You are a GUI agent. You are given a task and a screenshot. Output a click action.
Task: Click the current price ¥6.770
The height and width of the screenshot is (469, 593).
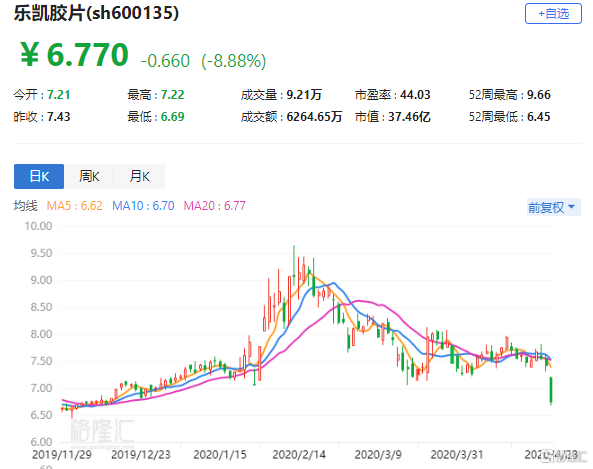click(x=74, y=54)
